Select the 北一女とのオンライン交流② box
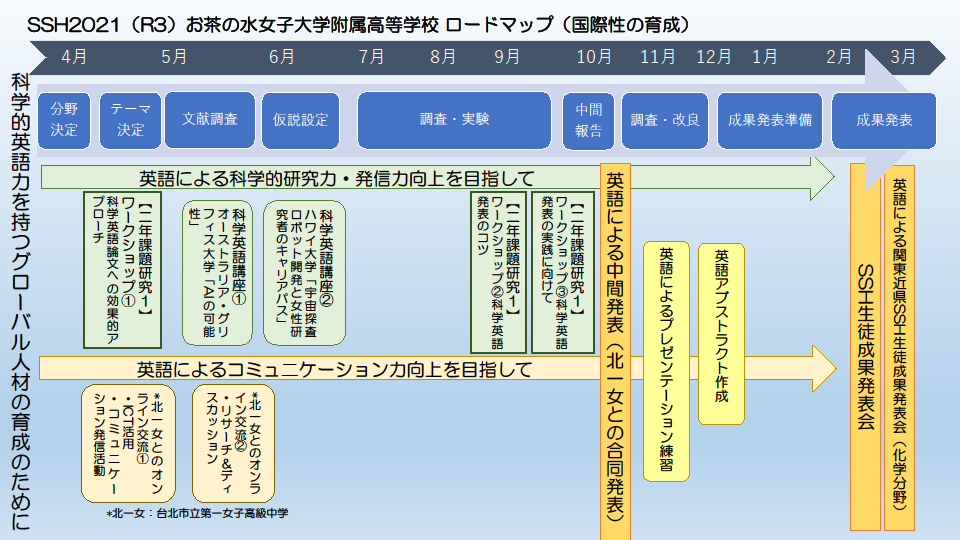The height and width of the screenshot is (540, 960). click(x=233, y=443)
